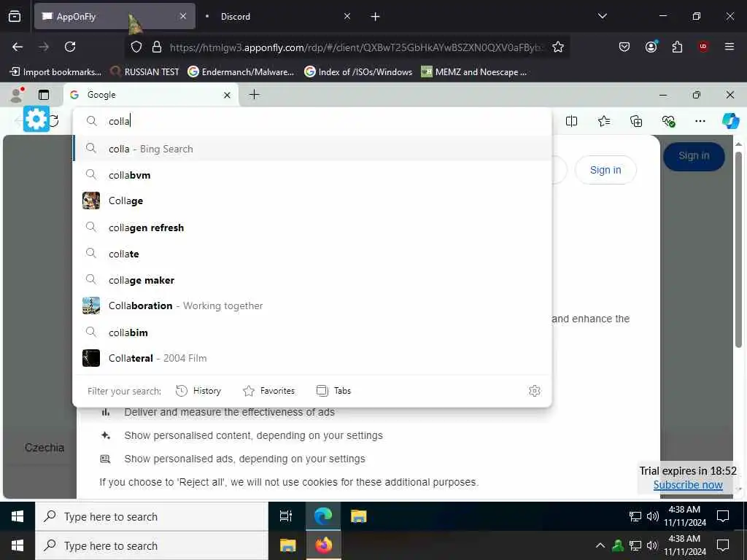Open Edge browser essentials heart icon
747x560 pixels.
(x=668, y=121)
